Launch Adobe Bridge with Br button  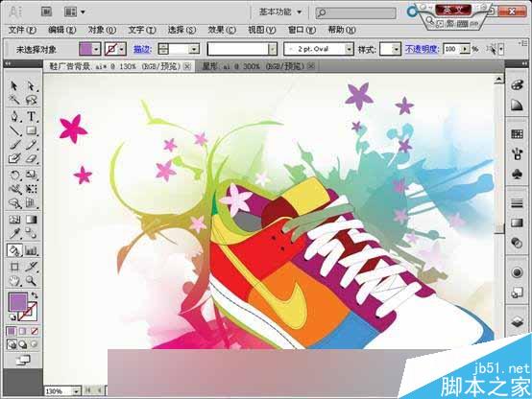click(x=46, y=12)
